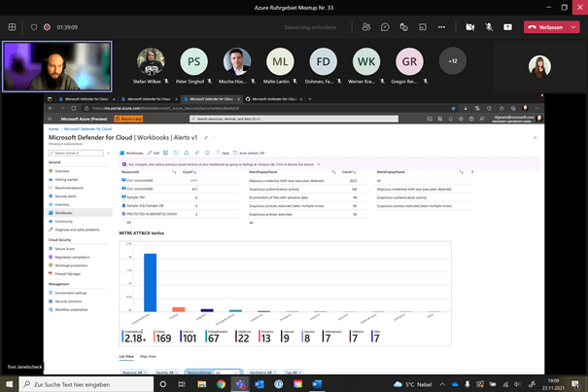Open the Teams participants panel icon
This screenshot has width=588, height=392.
pyautogui.click(x=366, y=27)
